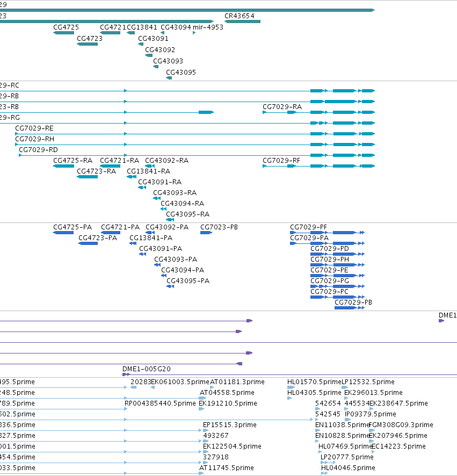Select the CG4725-PA protein label
The image size is (457, 476).
point(72,227)
